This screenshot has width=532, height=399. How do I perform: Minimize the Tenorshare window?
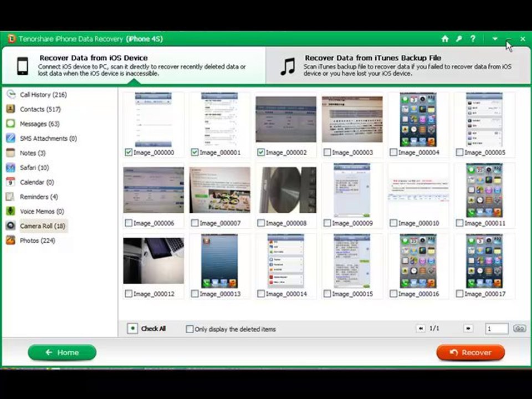[509, 39]
